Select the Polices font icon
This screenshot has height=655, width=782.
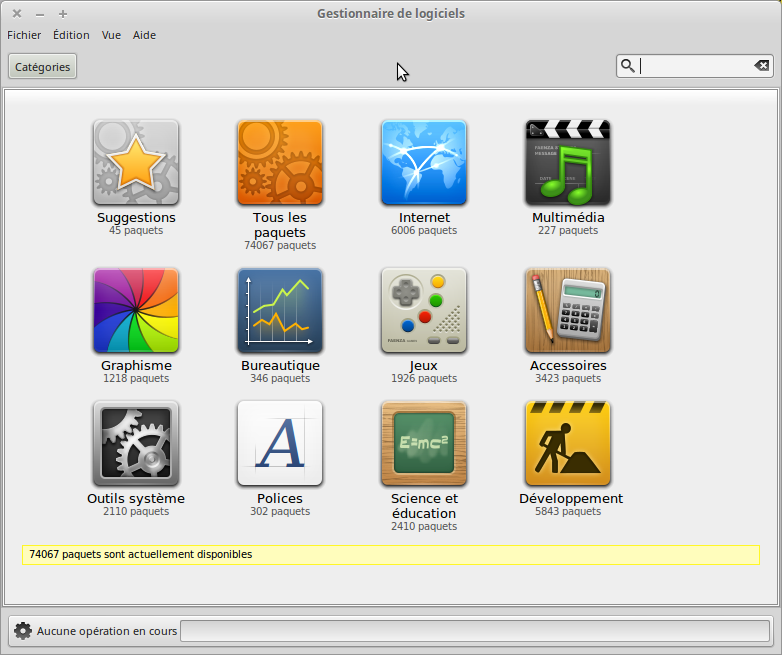tap(280, 443)
